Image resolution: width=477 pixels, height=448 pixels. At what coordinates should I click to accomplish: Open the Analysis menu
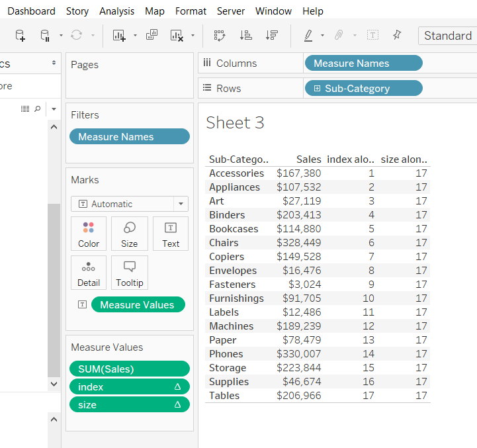tap(116, 11)
